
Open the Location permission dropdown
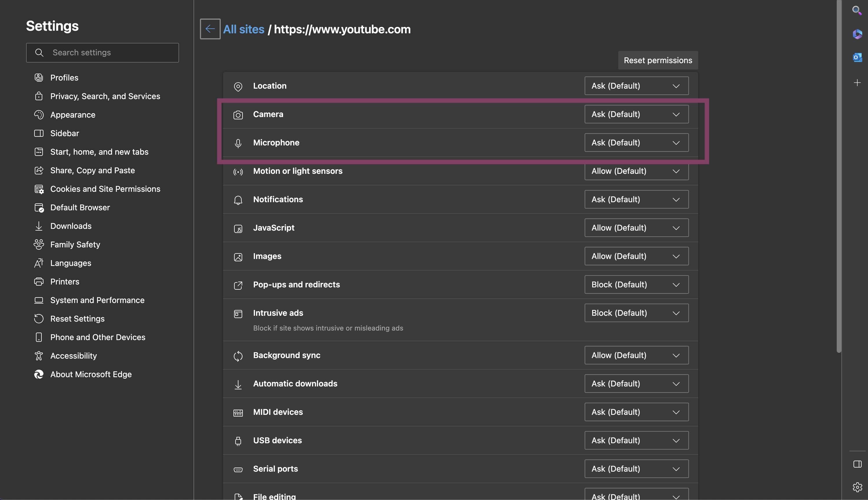(x=637, y=86)
